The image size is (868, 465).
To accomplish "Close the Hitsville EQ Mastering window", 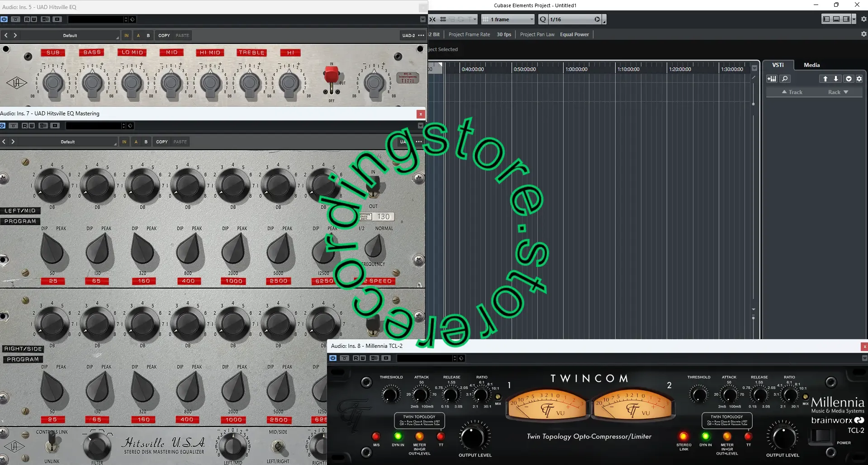I will pos(421,114).
